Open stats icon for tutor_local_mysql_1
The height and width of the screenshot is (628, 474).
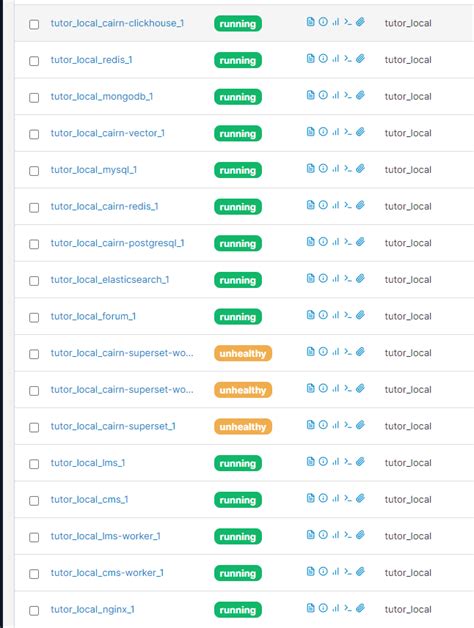(x=336, y=169)
